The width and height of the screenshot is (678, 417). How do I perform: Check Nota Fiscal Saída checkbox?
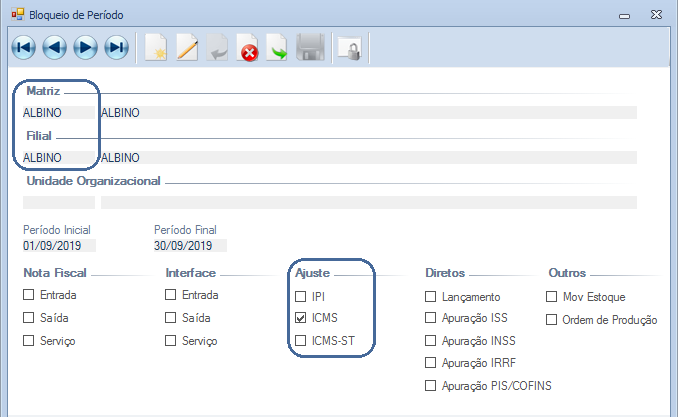[x=29, y=318]
